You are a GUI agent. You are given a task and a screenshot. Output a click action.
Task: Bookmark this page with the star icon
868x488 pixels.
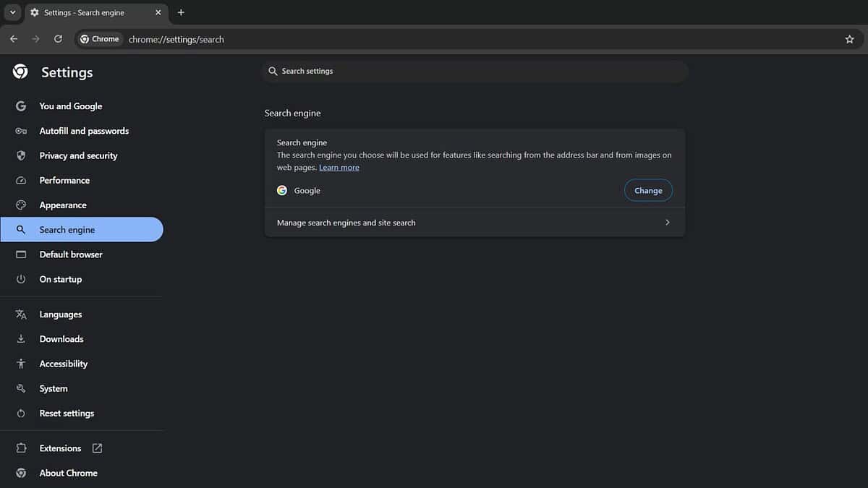(849, 39)
